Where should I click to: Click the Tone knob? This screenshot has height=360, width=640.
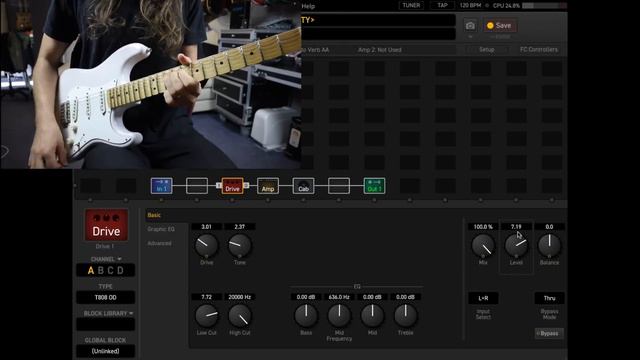240,245
